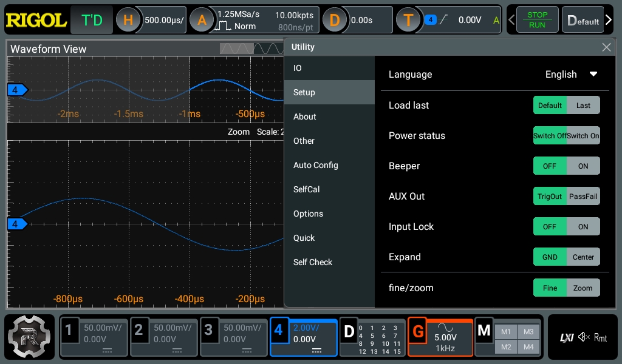
Task: Select channel 3 badge
Action: (208, 329)
